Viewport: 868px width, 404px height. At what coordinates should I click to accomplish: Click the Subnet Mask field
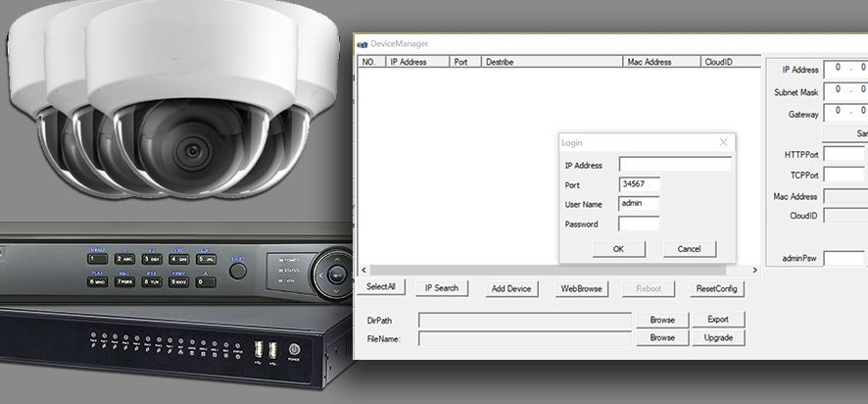click(x=845, y=91)
